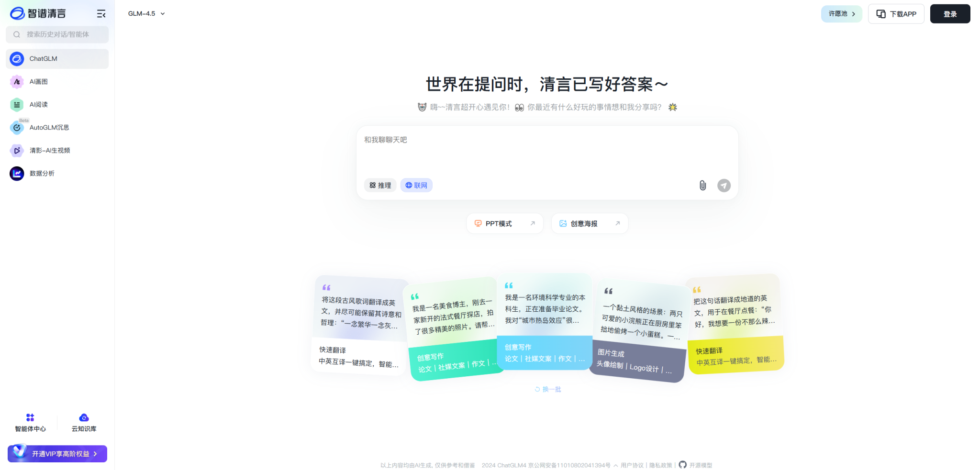Click the chevron on the 许愿池 button
Image resolution: width=980 pixels, height=470 pixels.
click(x=854, y=14)
